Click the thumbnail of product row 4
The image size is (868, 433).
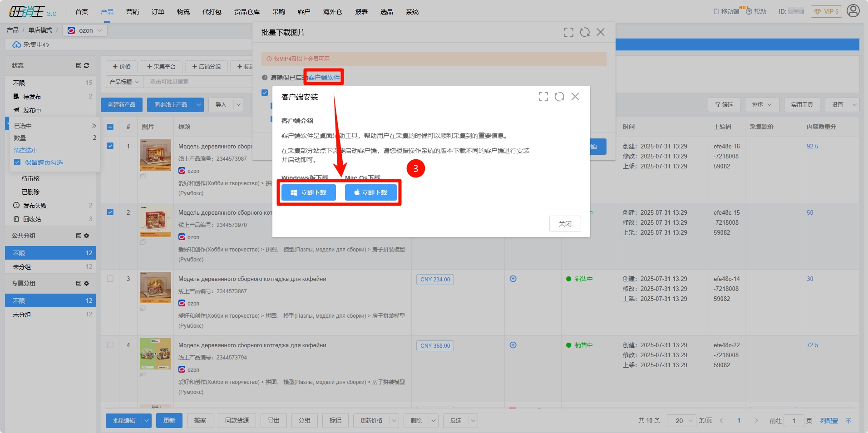[155, 354]
